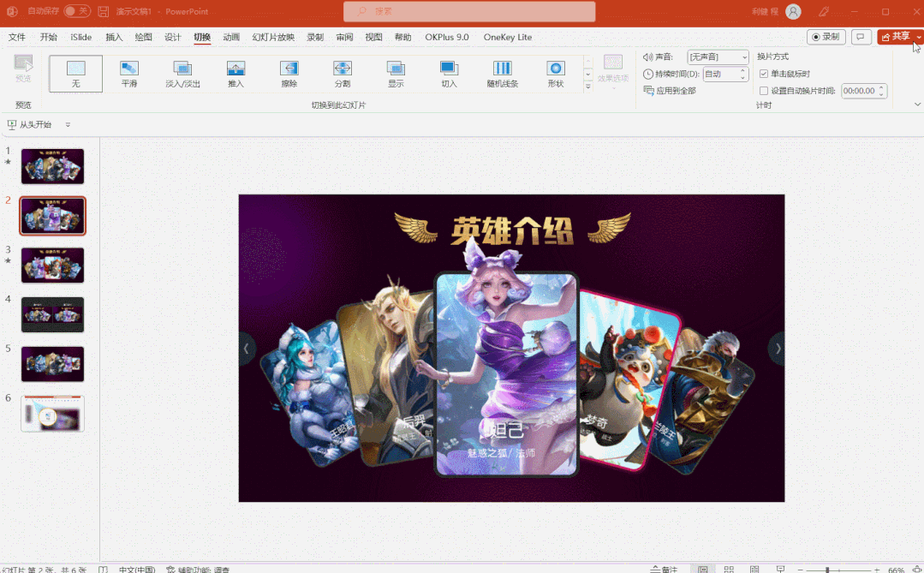Viewport: 924px width, 573px height.
Task: Select slide 1 thumbnail
Action: tap(52, 166)
